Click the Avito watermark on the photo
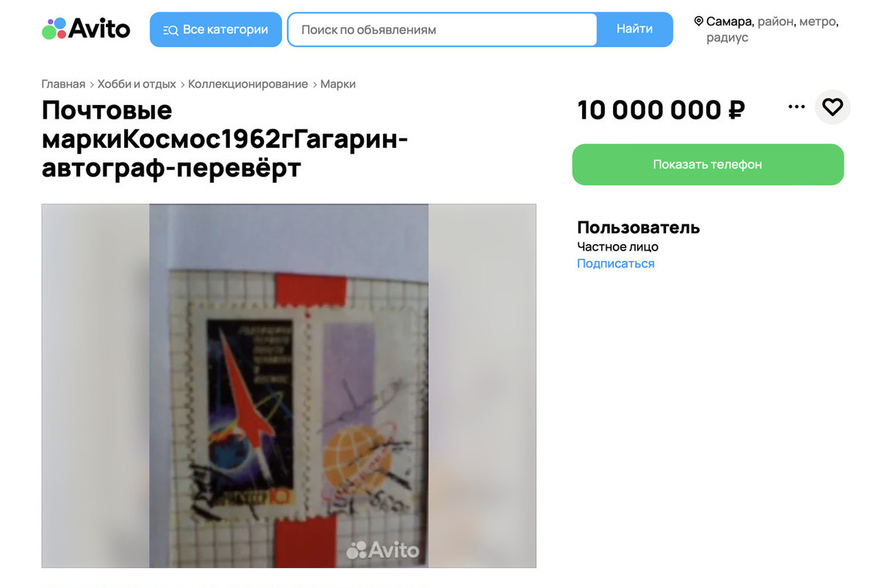The height and width of the screenshot is (588, 882). tap(382, 549)
